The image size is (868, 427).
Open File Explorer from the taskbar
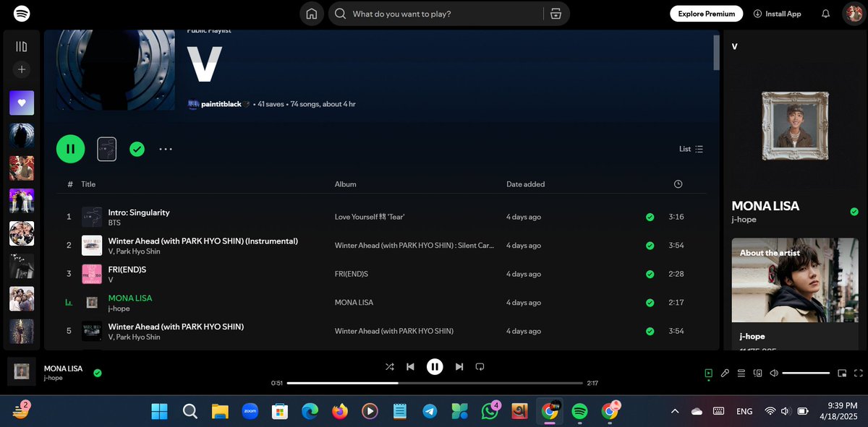pos(220,411)
